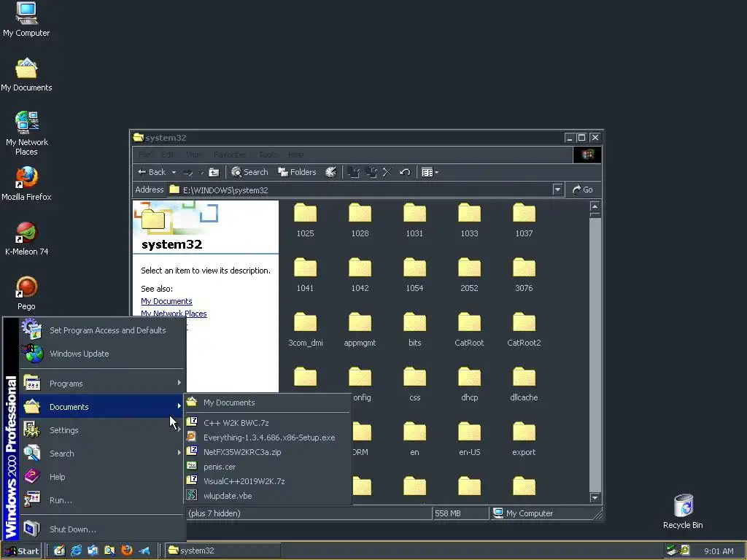Toggle the Folders pane button
The image size is (747, 560).
point(298,172)
